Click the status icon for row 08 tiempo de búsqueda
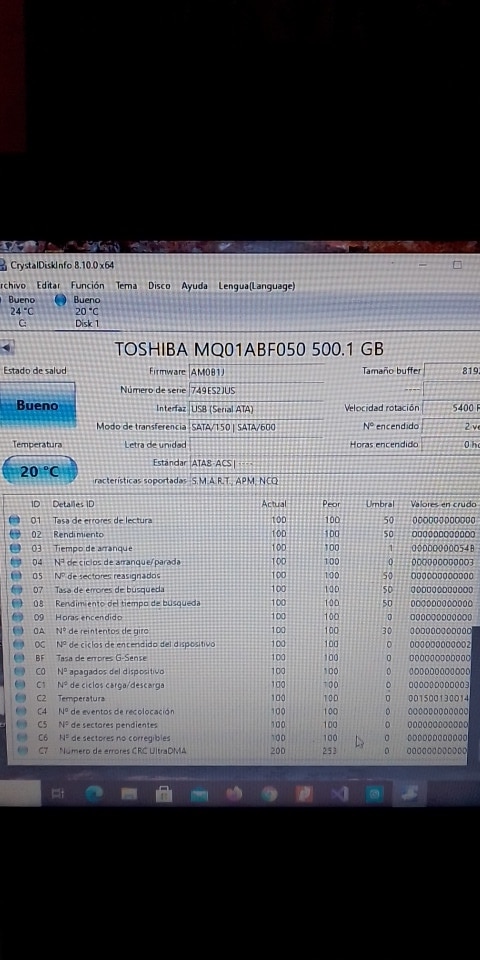This screenshot has width=480, height=960. (18, 604)
